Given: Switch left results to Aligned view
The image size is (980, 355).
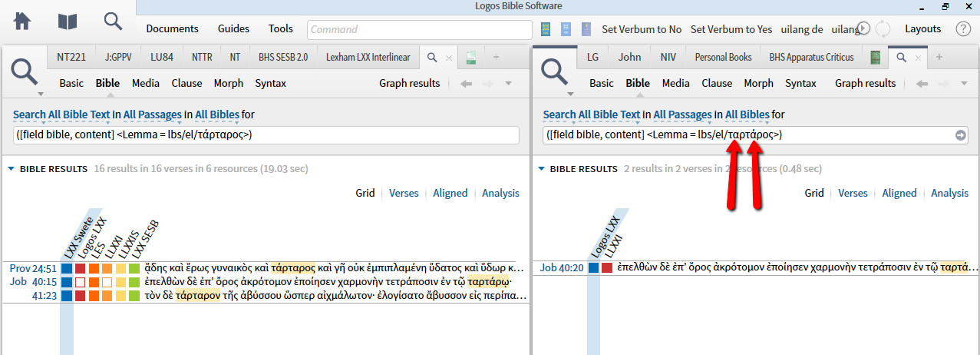Looking at the screenshot, I should point(450,194).
